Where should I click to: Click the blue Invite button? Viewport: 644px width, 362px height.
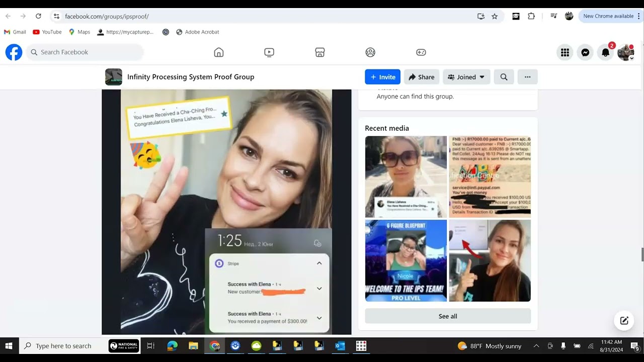382,77
